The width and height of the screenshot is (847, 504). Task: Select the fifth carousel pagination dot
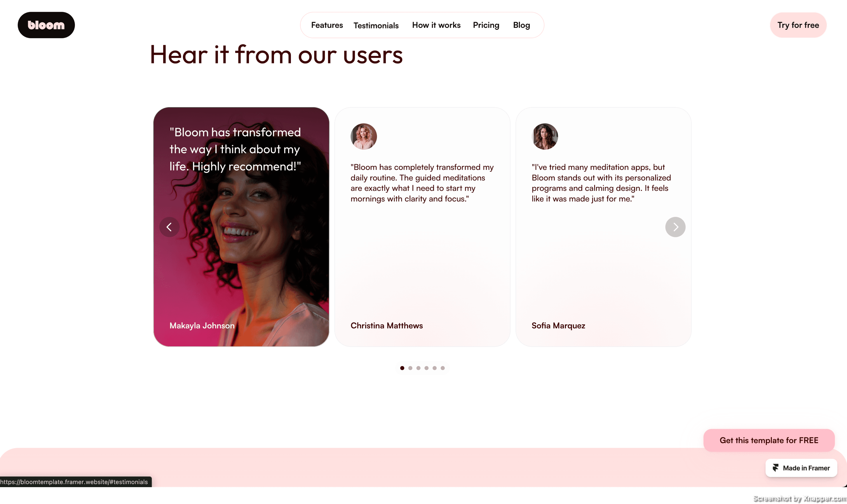pyautogui.click(x=434, y=368)
